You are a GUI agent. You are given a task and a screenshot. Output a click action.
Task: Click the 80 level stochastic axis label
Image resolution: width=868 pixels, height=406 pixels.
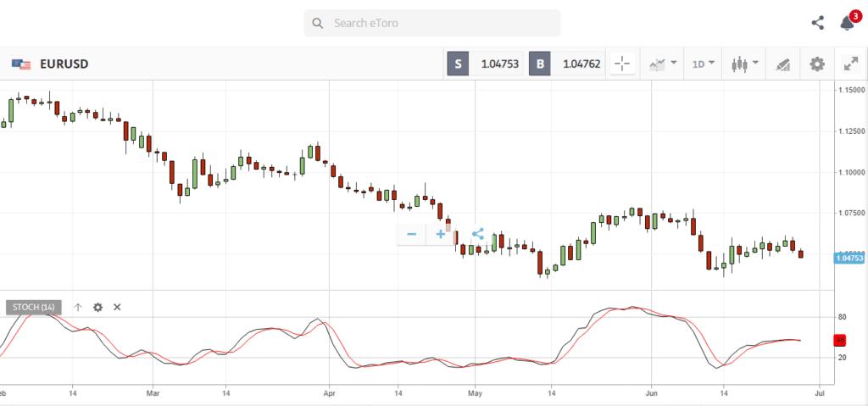[842, 317]
